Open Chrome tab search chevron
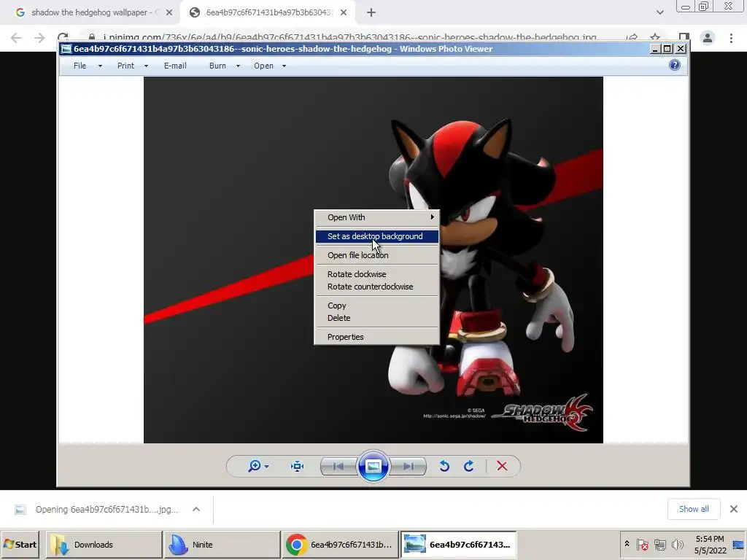 [x=659, y=12]
